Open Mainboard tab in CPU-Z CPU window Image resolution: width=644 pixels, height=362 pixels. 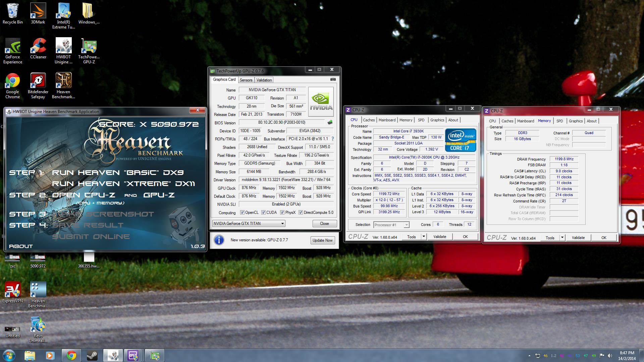tap(387, 120)
